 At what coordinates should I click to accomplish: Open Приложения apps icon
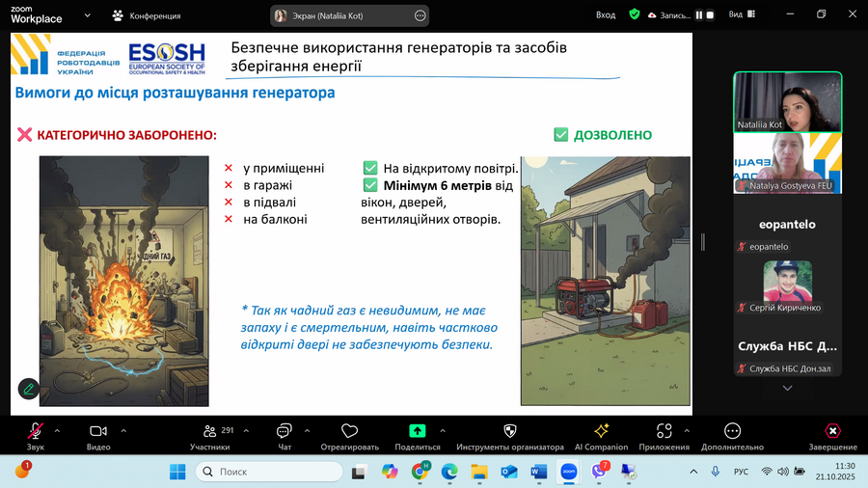[x=664, y=431]
